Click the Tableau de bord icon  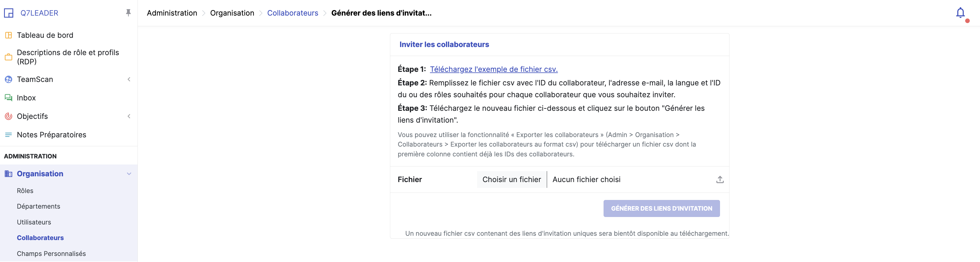pyautogui.click(x=8, y=35)
